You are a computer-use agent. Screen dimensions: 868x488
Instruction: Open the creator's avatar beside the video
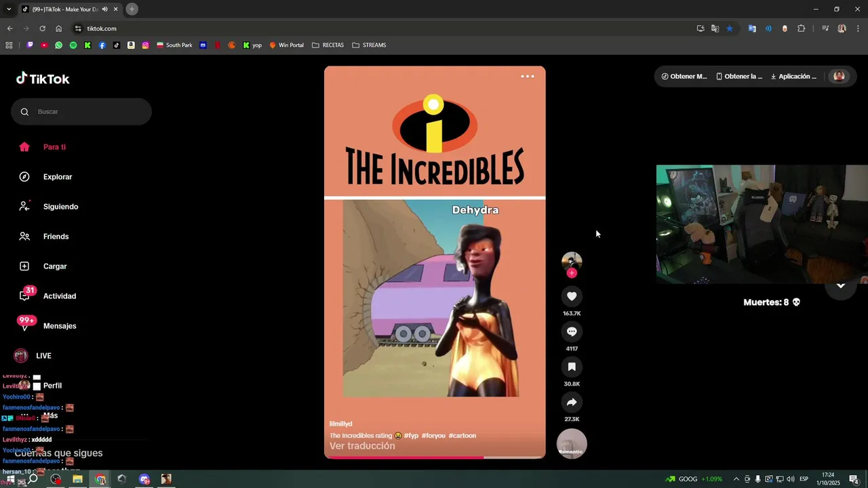coord(572,262)
